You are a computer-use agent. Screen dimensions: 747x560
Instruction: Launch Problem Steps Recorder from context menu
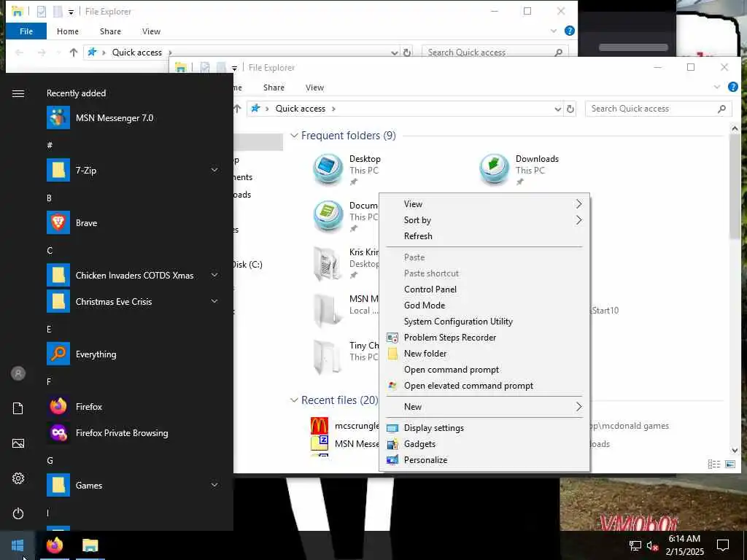484,338
